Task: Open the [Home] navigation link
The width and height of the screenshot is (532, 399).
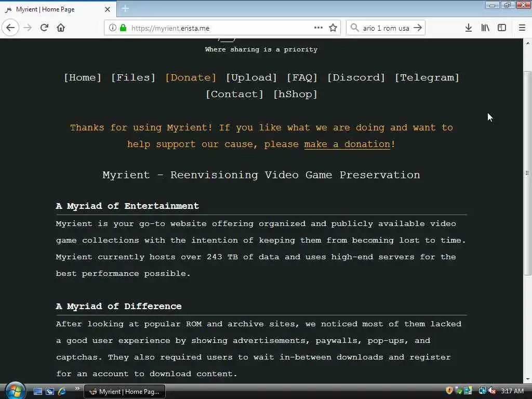Action: click(83, 78)
